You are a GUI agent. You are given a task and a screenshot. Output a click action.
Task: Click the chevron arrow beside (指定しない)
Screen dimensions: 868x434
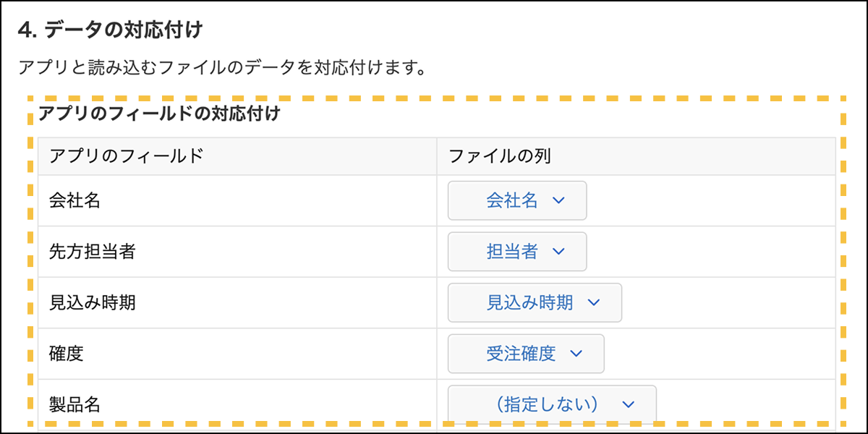(x=628, y=404)
